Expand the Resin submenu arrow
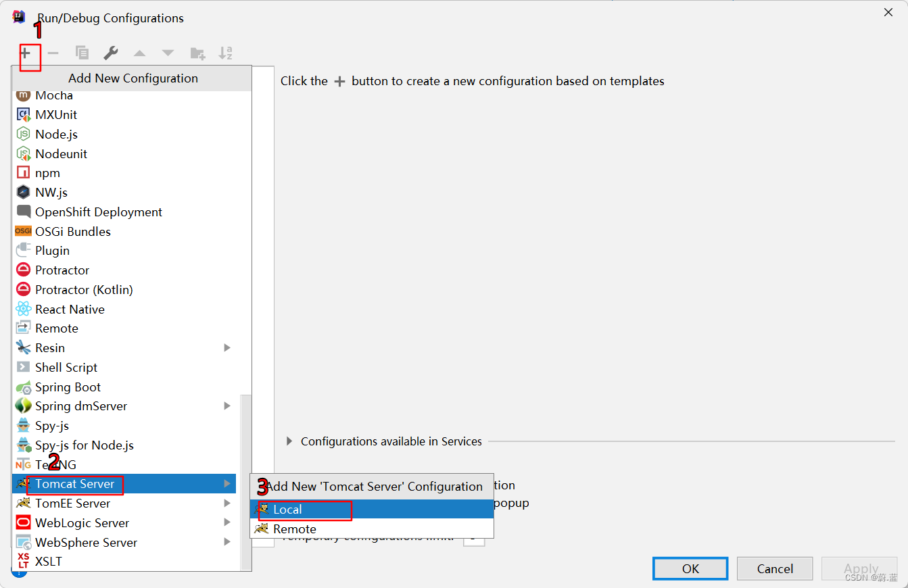 (227, 348)
